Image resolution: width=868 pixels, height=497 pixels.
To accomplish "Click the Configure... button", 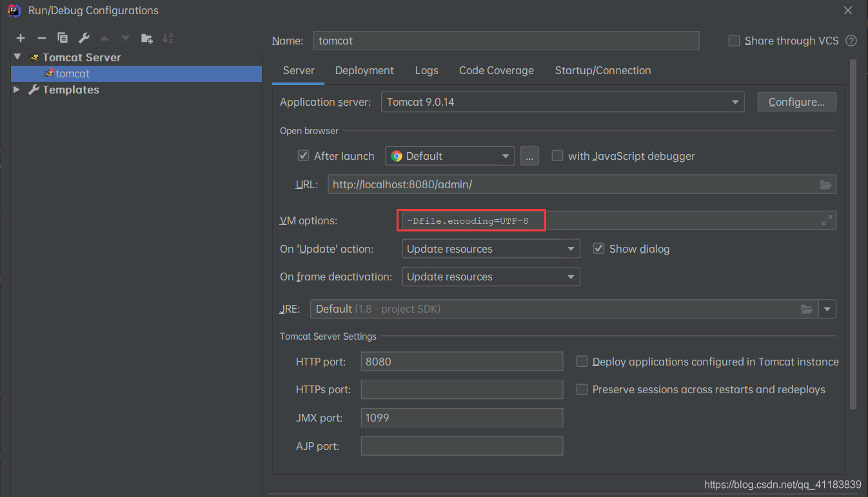I will coord(796,102).
